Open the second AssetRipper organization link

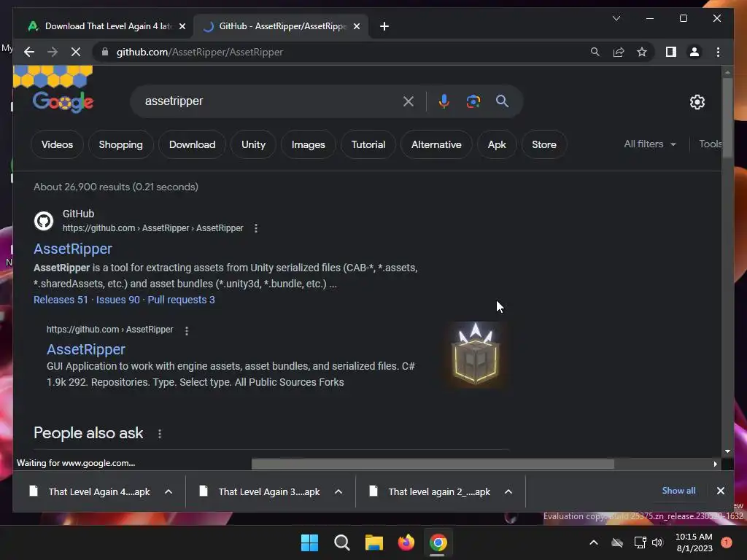(86, 349)
